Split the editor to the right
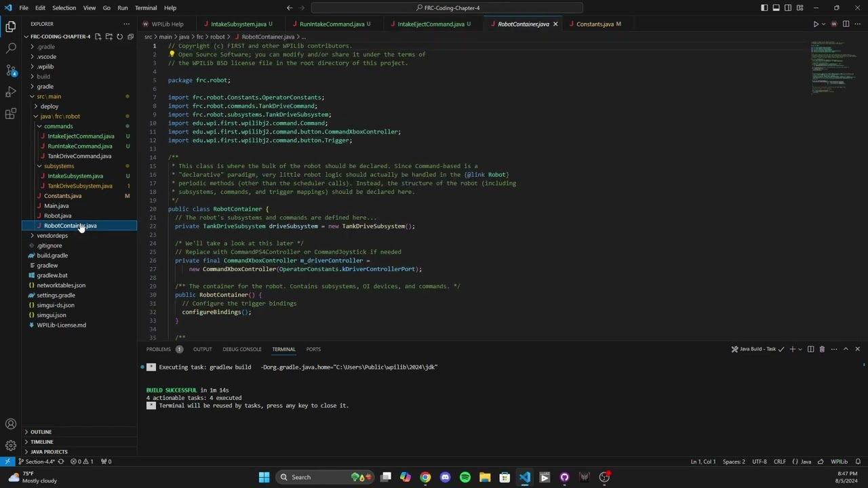 pyautogui.click(x=846, y=24)
